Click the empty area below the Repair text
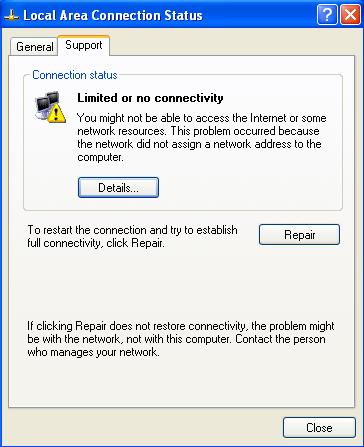 coord(181,283)
